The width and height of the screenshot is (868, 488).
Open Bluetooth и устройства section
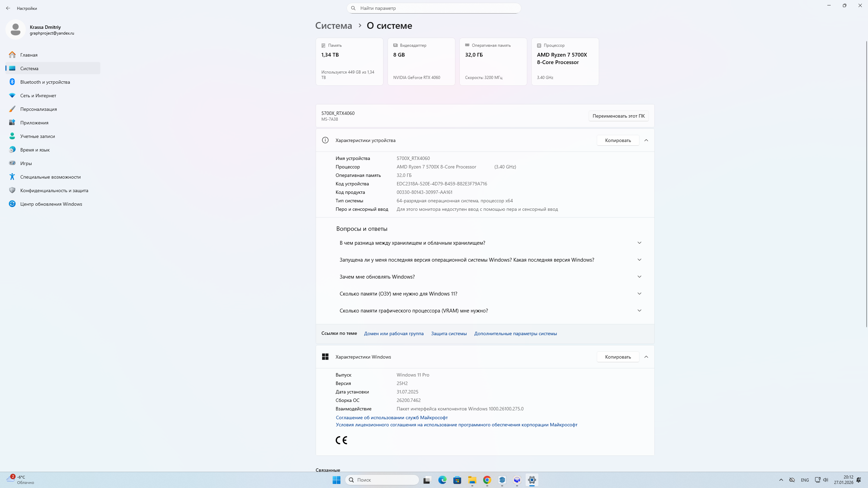[x=45, y=82]
